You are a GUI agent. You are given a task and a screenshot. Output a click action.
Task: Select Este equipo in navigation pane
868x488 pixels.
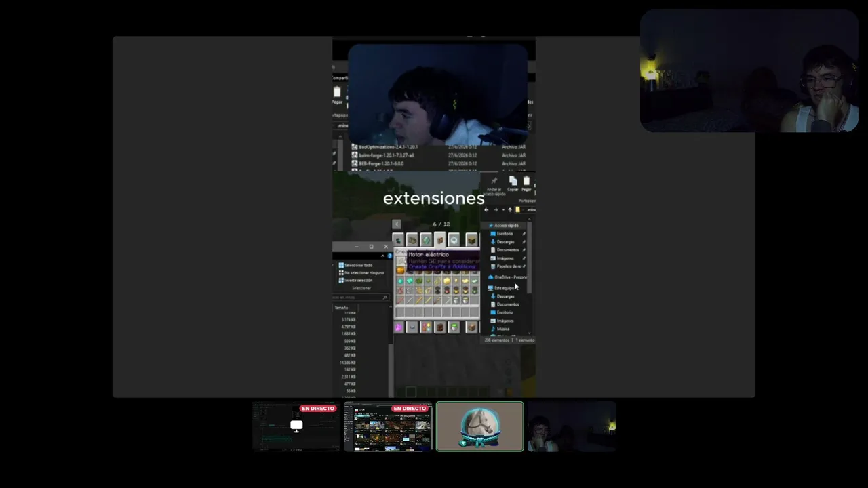(x=502, y=288)
